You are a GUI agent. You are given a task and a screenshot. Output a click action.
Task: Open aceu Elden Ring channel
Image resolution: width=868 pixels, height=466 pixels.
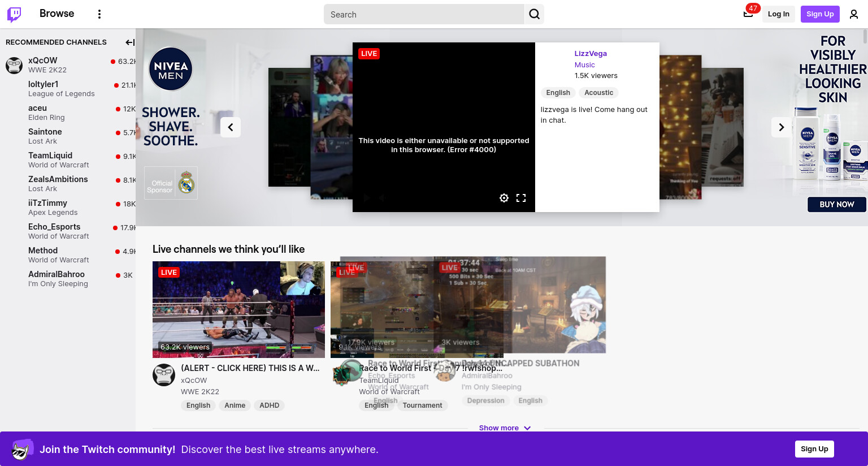68,113
